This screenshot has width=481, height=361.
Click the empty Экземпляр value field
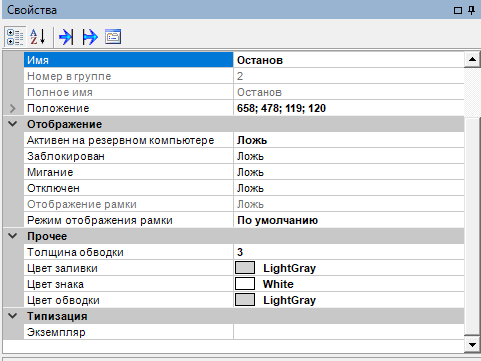click(x=349, y=332)
